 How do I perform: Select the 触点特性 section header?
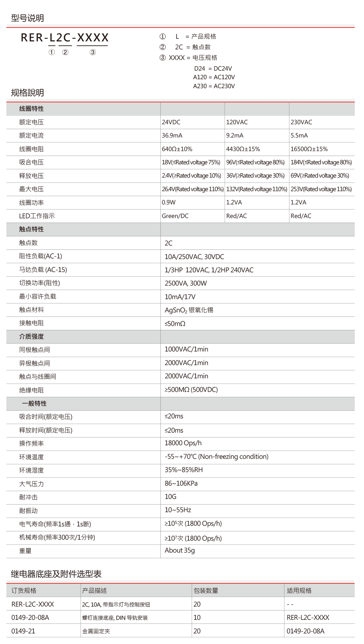pyautogui.click(x=31, y=229)
